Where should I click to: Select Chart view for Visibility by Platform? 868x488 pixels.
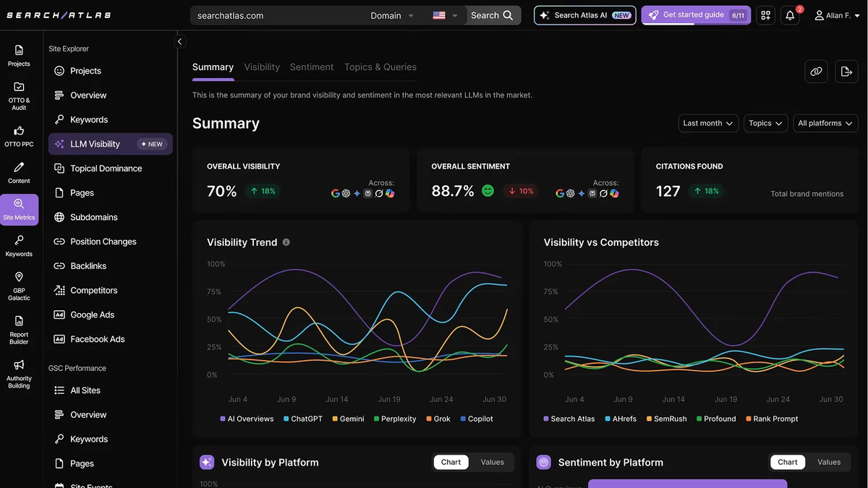(451, 462)
